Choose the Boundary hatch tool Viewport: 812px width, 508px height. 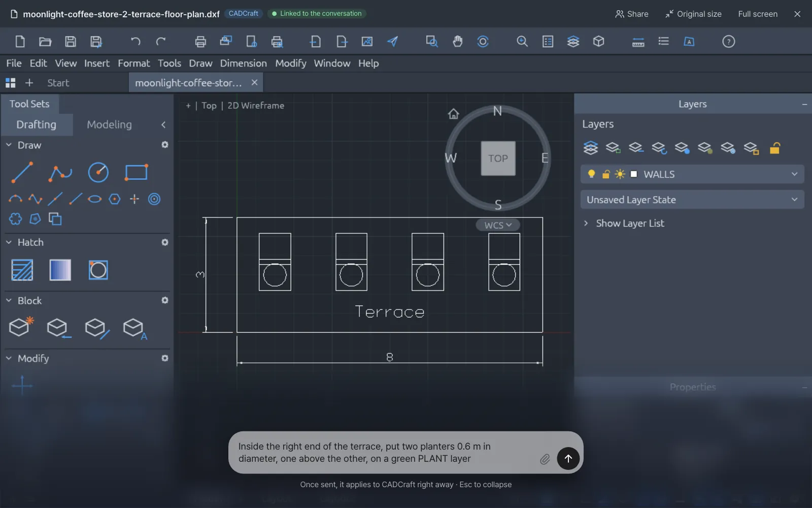[x=98, y=270]
